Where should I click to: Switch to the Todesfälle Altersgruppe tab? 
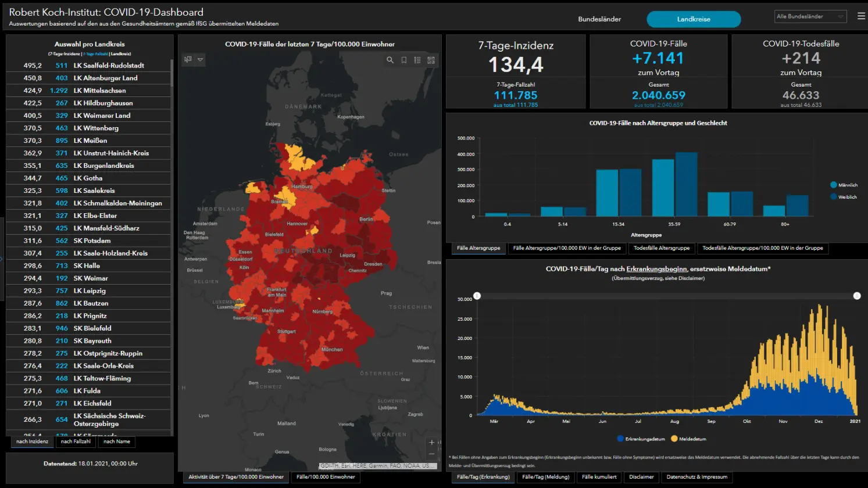662,248
